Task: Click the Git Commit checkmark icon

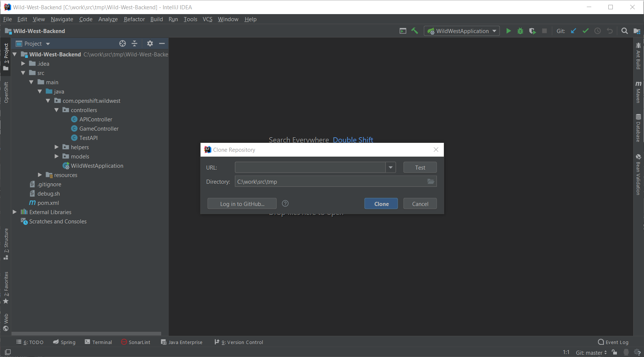Action: point(585,31)
